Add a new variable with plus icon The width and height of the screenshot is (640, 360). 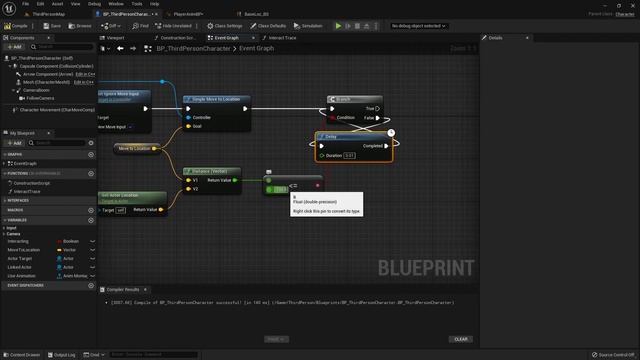91,220
